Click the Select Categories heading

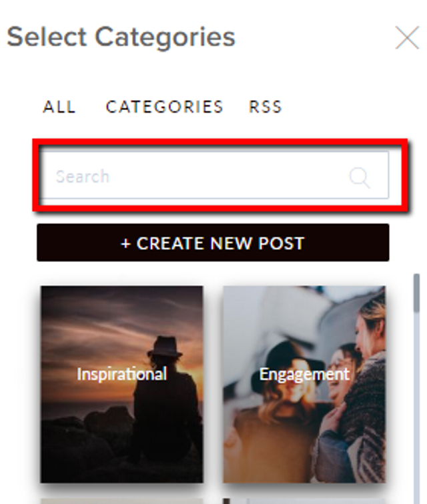[x=121, y=37]
